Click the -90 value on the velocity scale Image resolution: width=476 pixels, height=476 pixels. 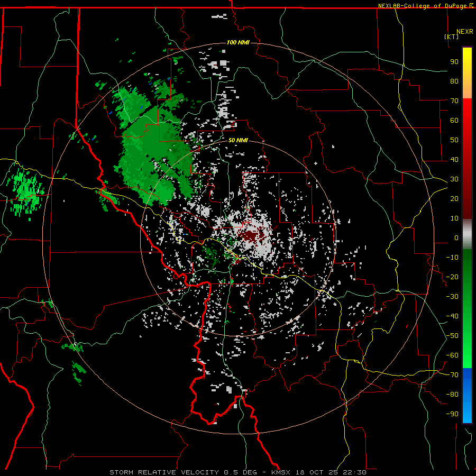[452, 414]
